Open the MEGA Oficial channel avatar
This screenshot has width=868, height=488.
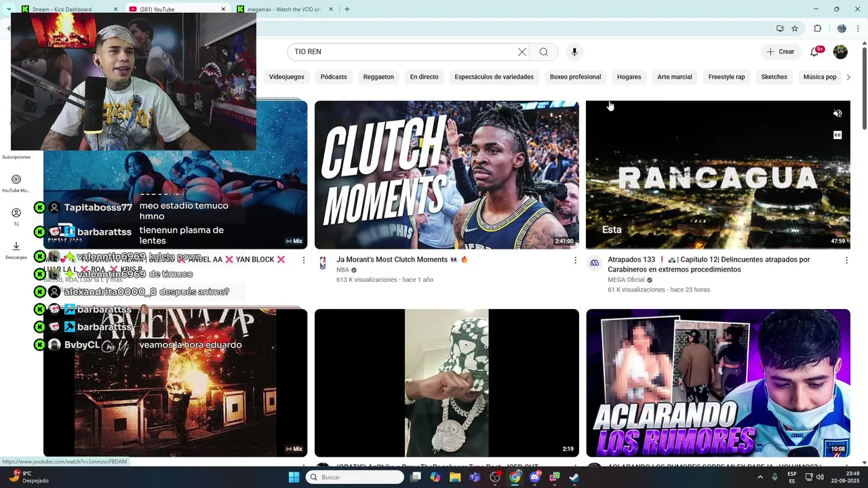point(594,263)
